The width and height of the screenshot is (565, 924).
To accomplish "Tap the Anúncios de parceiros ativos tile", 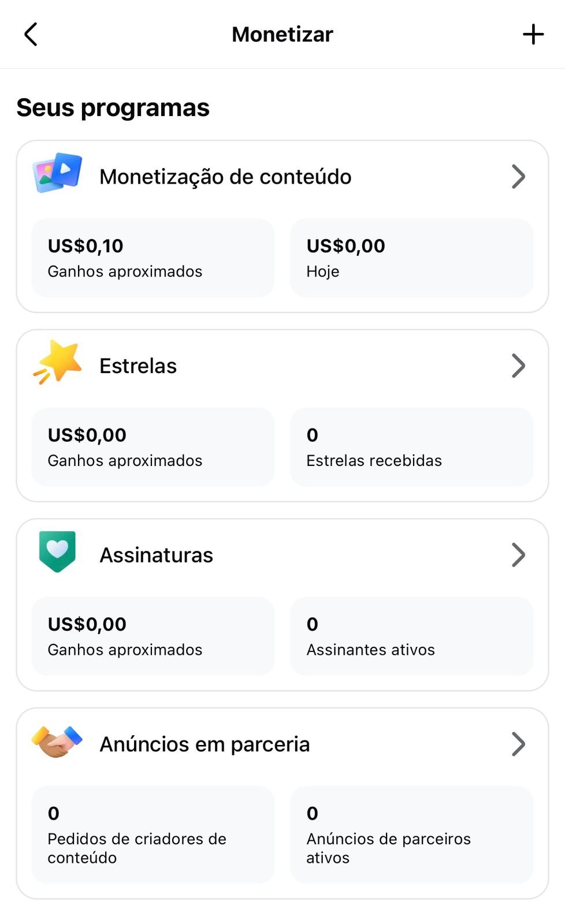I will [x=411, y=834].
